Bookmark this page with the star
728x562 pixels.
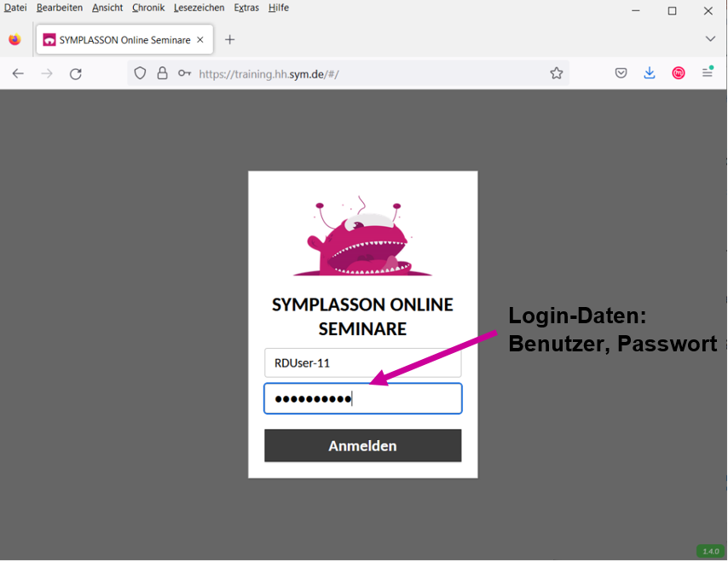(556, 73)
